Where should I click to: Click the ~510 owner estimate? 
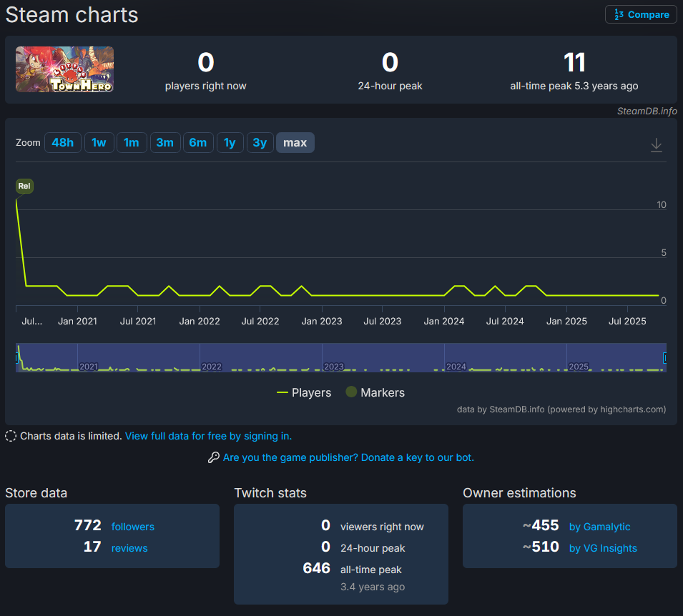click(541, 547)
